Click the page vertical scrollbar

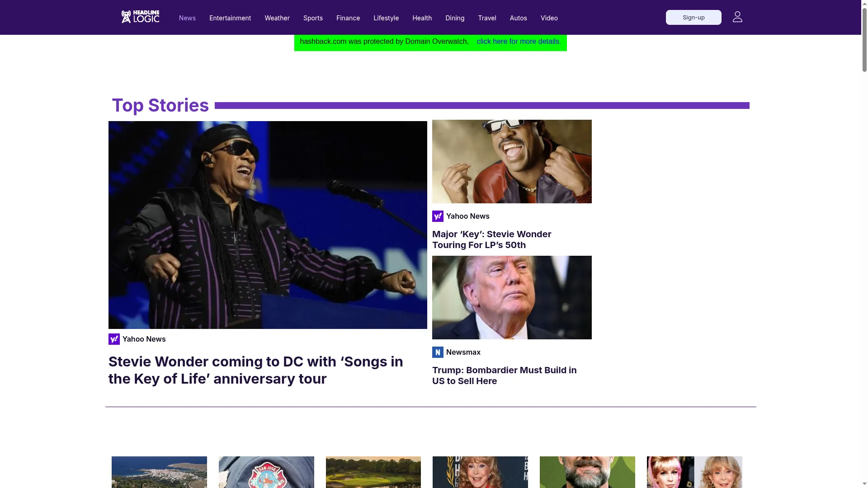864,40
